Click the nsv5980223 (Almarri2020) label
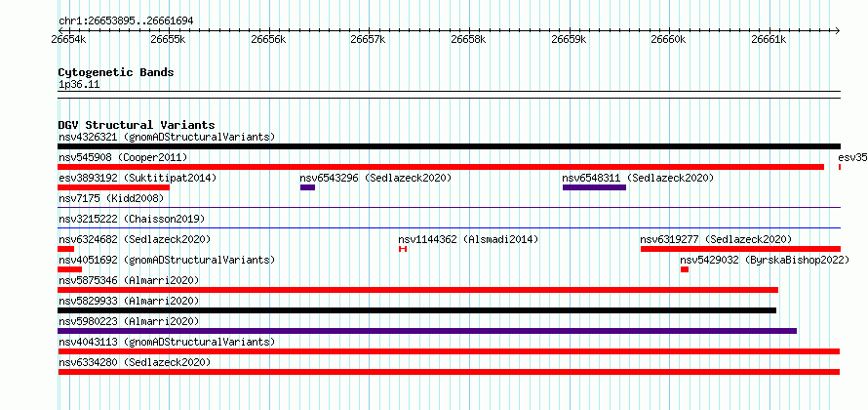The width and height of the screenshot is (868, 410). pos(129,321)
